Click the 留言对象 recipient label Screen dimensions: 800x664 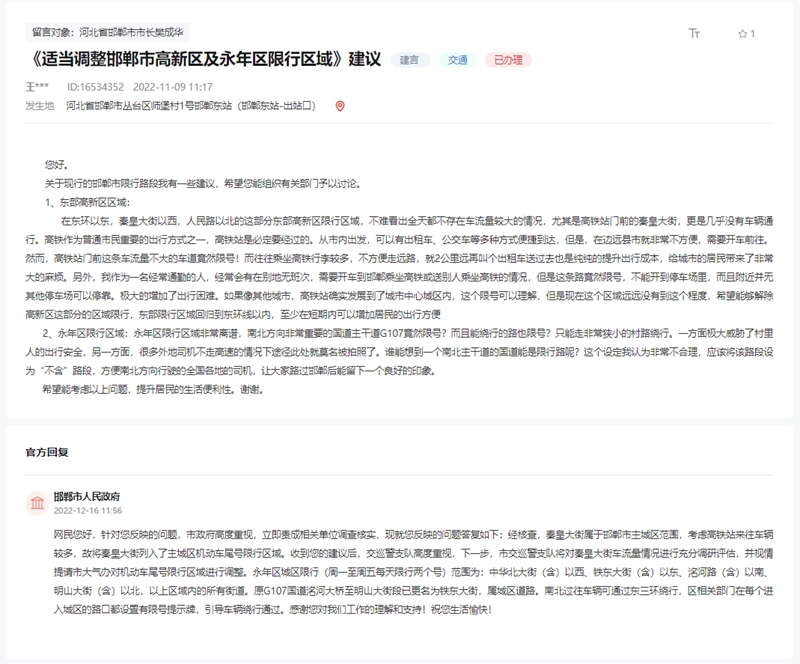click(107, 33)
